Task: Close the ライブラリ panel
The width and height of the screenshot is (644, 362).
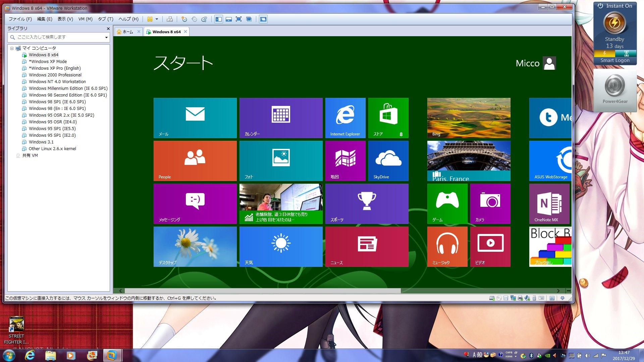Action: point(108,28)
